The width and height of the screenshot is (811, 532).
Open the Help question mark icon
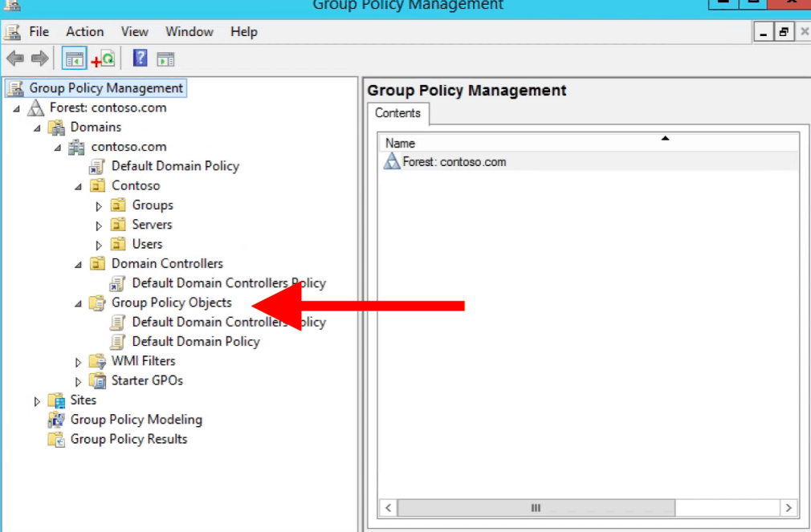pos(141,58)
